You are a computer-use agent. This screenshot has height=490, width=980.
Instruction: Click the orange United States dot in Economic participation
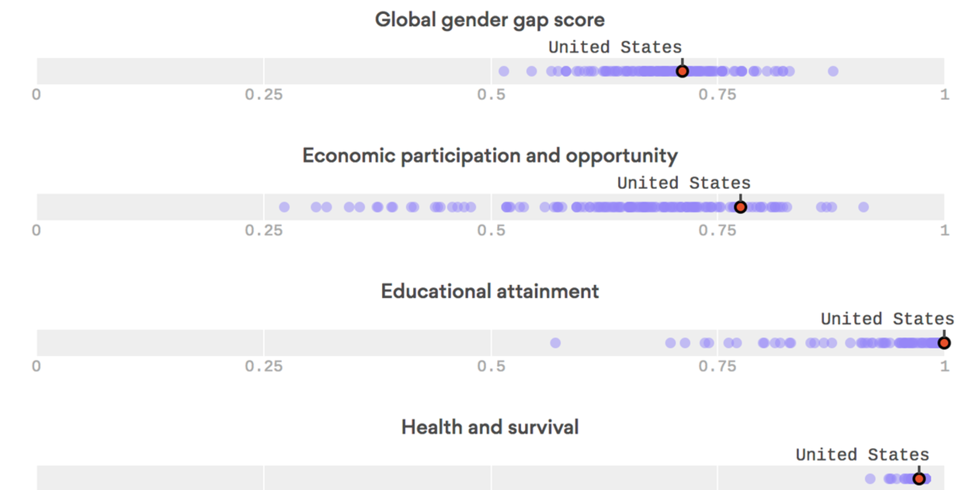(x=740, y=207)
